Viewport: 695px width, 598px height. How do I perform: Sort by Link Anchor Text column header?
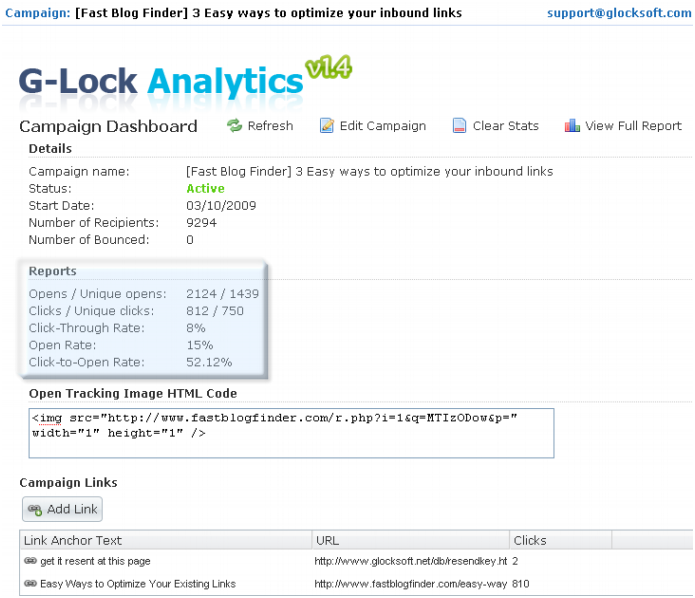(x=166, y=540)
